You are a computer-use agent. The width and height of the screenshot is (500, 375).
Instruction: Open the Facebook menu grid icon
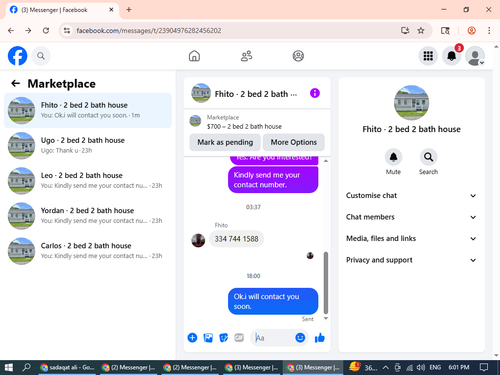tap(428, 56)
